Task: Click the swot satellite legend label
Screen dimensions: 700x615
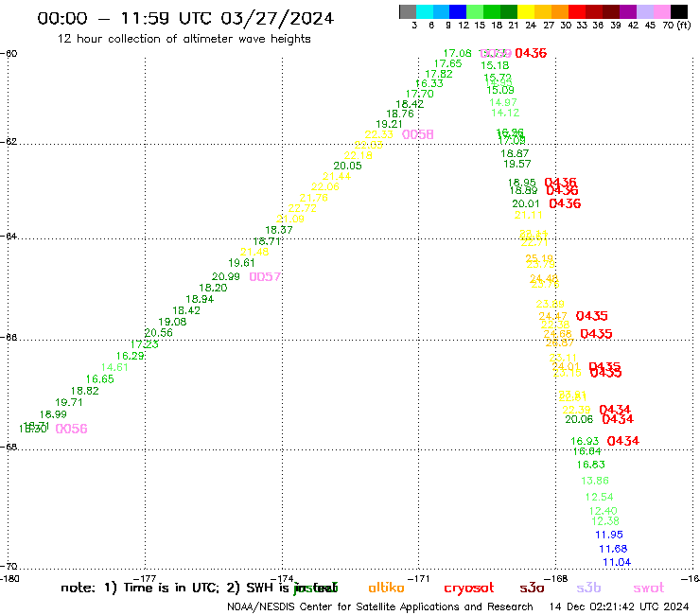Action: pos(649,588)
